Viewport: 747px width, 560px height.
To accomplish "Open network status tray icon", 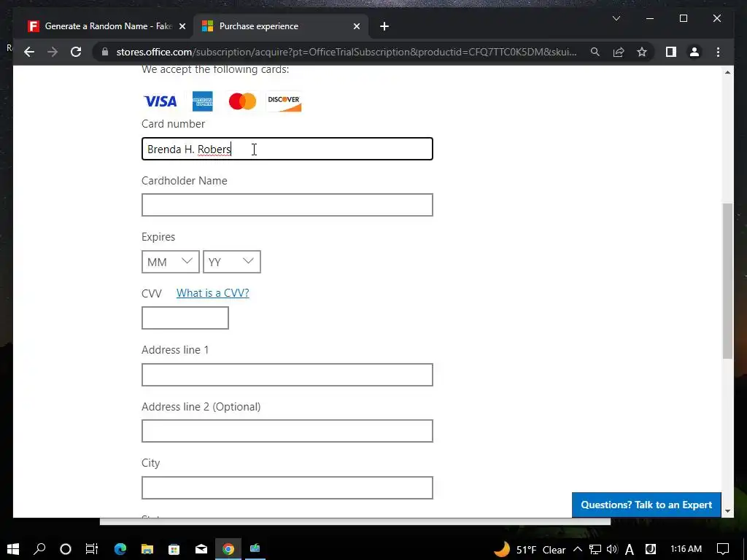I will tap(595, 550).
